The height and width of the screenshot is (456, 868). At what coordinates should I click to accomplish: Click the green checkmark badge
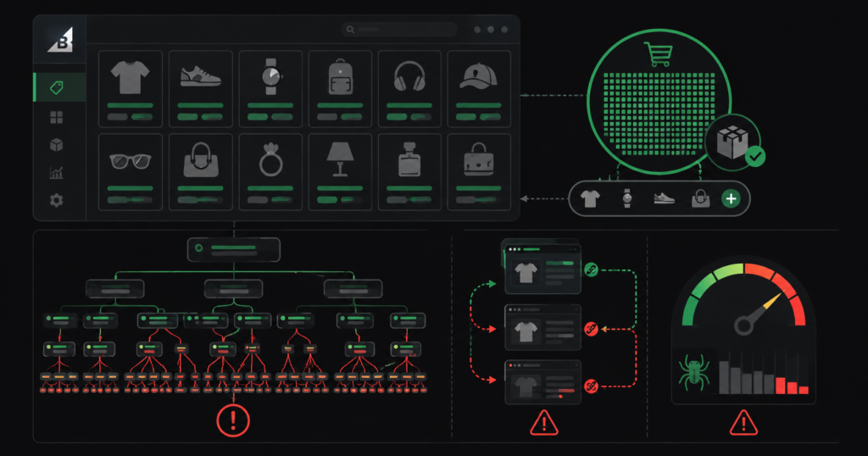(755, 157)
